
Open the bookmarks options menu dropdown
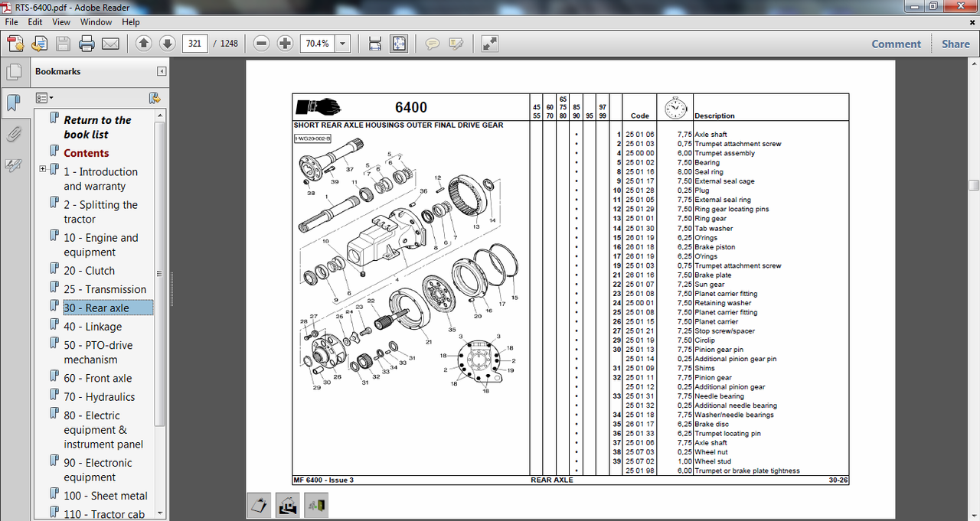click(x=44, y=98)
